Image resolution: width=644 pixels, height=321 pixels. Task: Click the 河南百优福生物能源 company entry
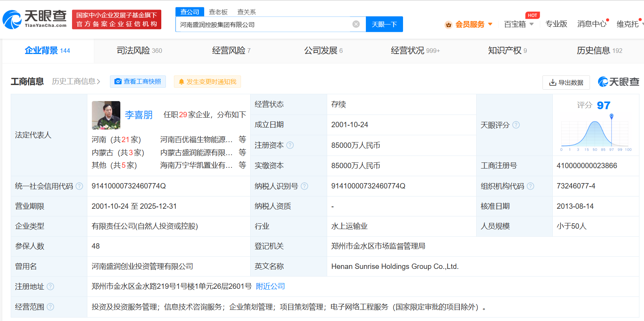click(x=196, y=139)
